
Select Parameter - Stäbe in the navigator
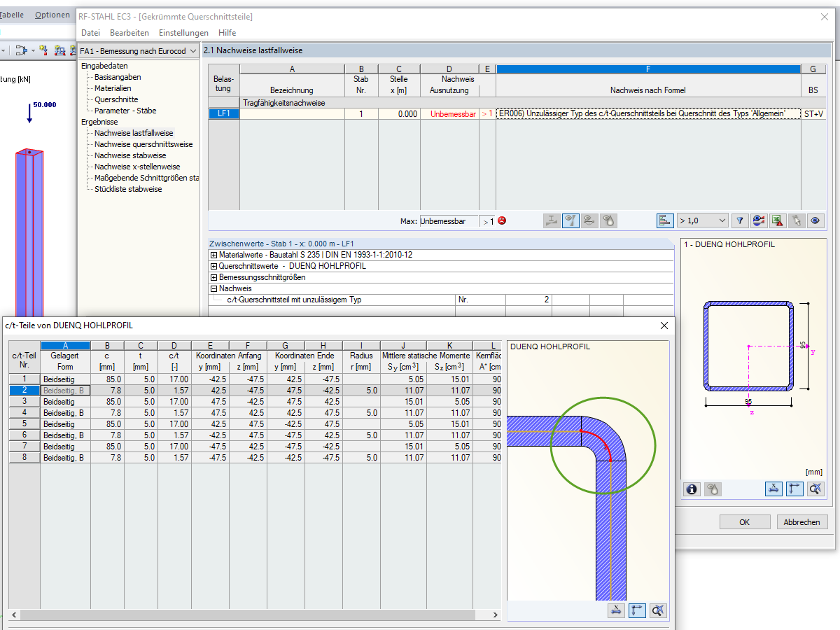[x=125, y=111]
